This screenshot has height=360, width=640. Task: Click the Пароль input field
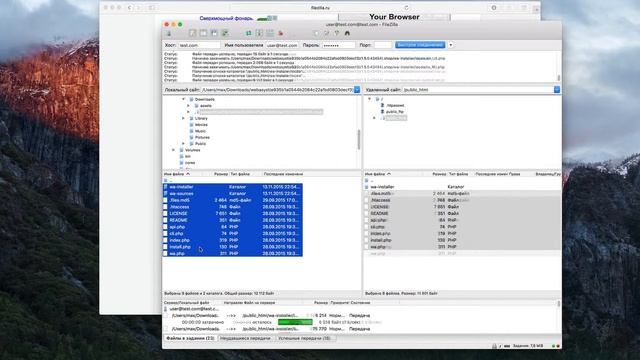pyautogui.click(x=338, y=45)
